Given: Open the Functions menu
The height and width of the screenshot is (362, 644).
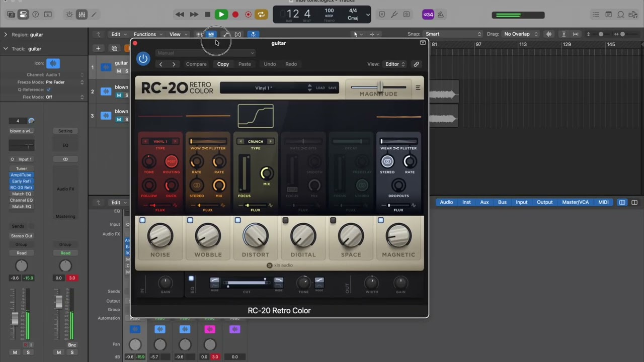Looking at the screenshot, I should click(148, 34).
